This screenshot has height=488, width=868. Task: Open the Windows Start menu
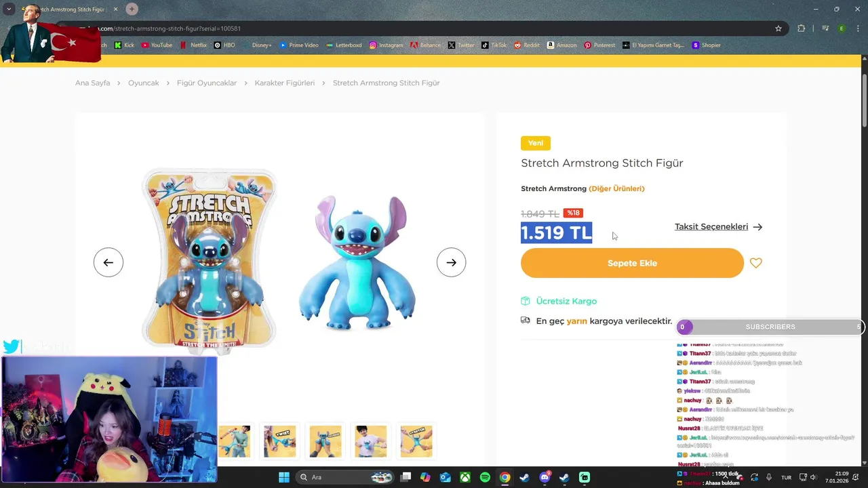pyautogui.click(x=284, y=477)
